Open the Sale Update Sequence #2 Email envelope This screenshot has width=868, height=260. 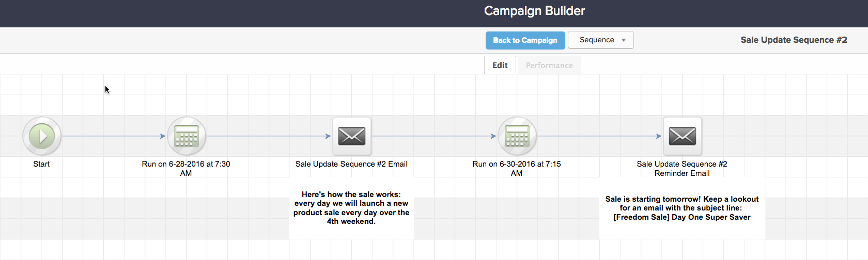352,136
